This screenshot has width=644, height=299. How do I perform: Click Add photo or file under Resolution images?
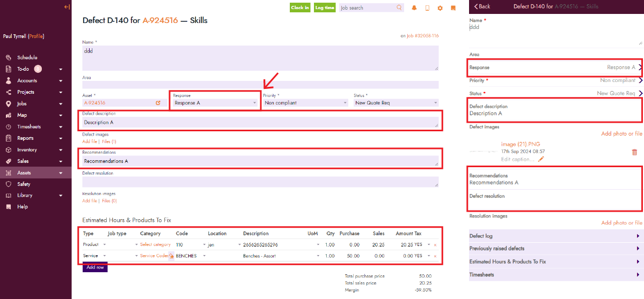point(621,223)
